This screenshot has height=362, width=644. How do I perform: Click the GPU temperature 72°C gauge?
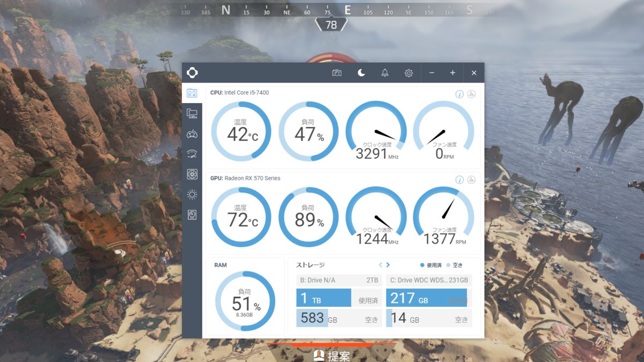pos(241,217)
